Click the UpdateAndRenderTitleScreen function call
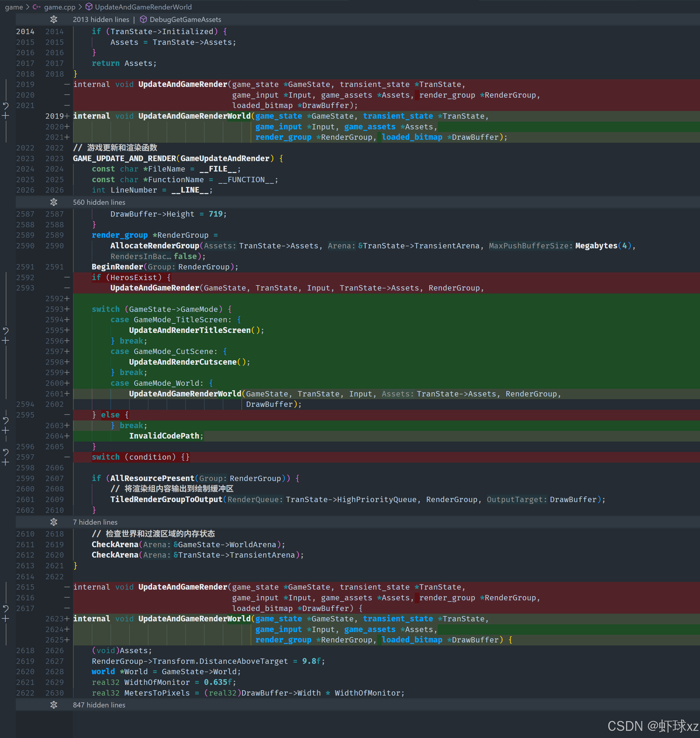The image size is (700, 738). [x=189, y=330]
